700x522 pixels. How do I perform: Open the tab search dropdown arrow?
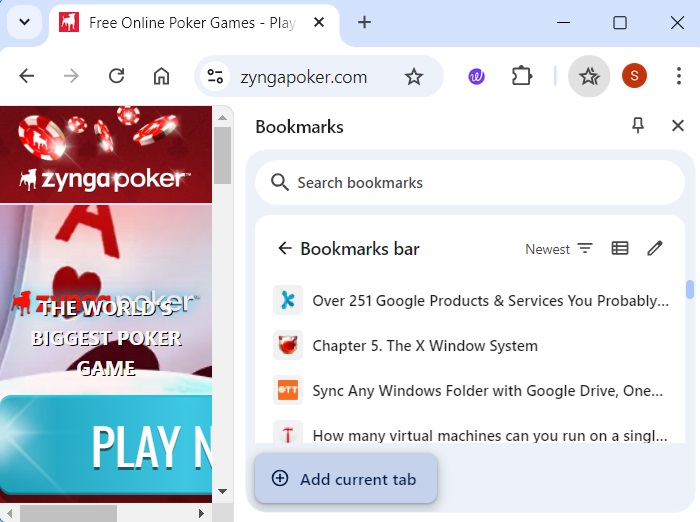coord(25,21)
